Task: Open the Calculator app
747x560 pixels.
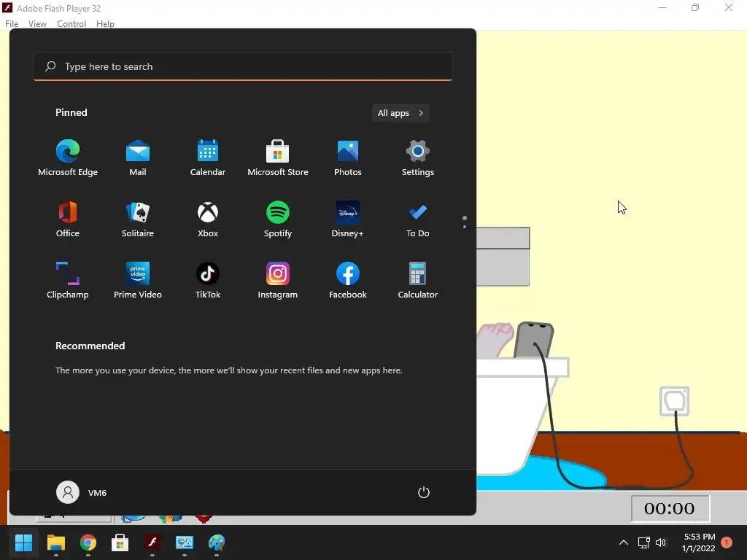Action: [418, 281]
